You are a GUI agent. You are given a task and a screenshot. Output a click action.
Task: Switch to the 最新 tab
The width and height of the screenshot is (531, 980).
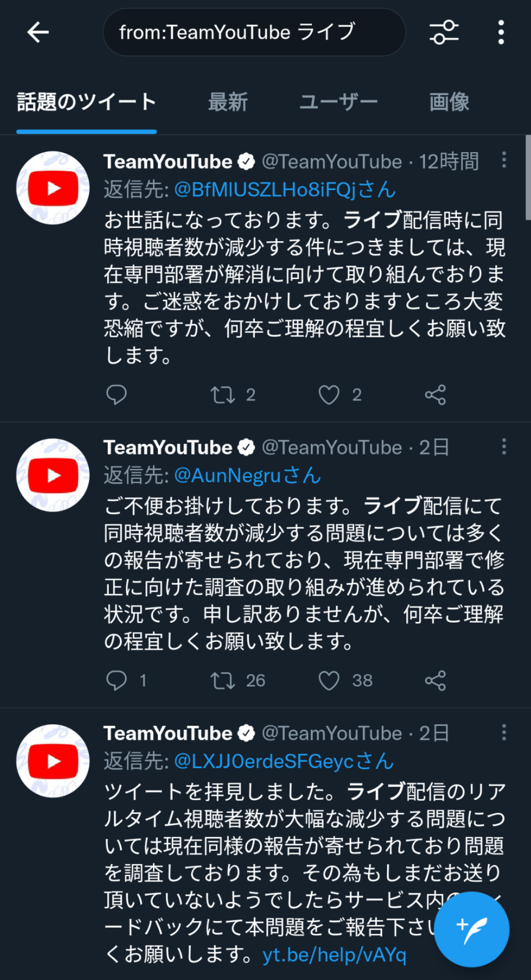pyautogui.click(x=228, y=102)
